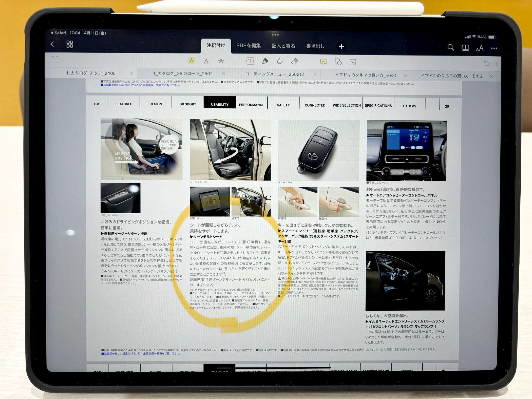The width and height of the screenshot is (532, 399).
Task: Open the AA text display settings
Action: click(480, 48)
